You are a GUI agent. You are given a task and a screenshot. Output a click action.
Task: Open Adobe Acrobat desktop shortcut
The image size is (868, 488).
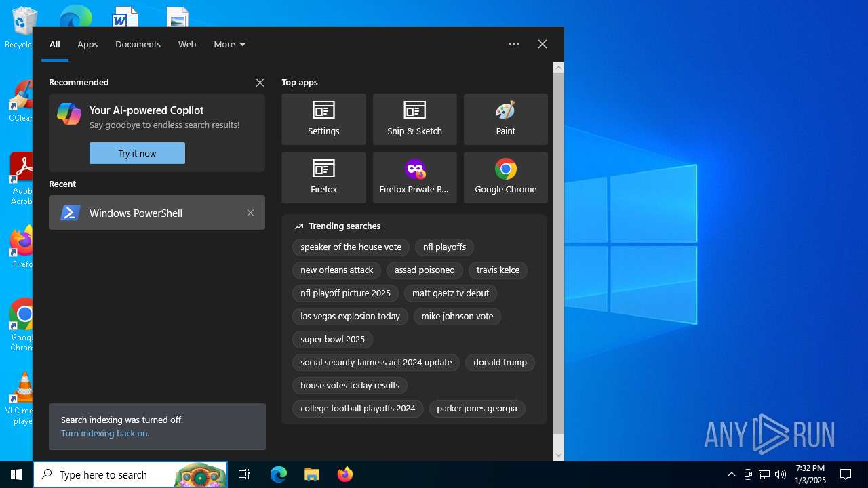click(22, 178)
